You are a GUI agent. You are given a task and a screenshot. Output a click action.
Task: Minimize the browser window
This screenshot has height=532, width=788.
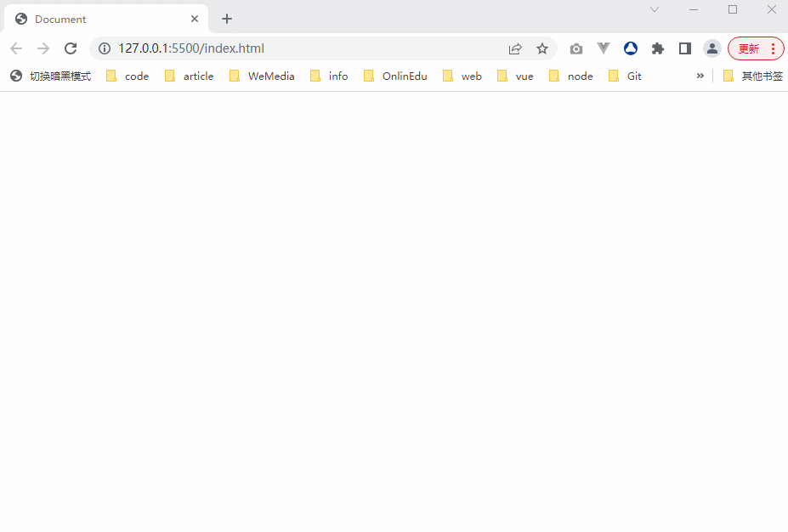point(694,9)
